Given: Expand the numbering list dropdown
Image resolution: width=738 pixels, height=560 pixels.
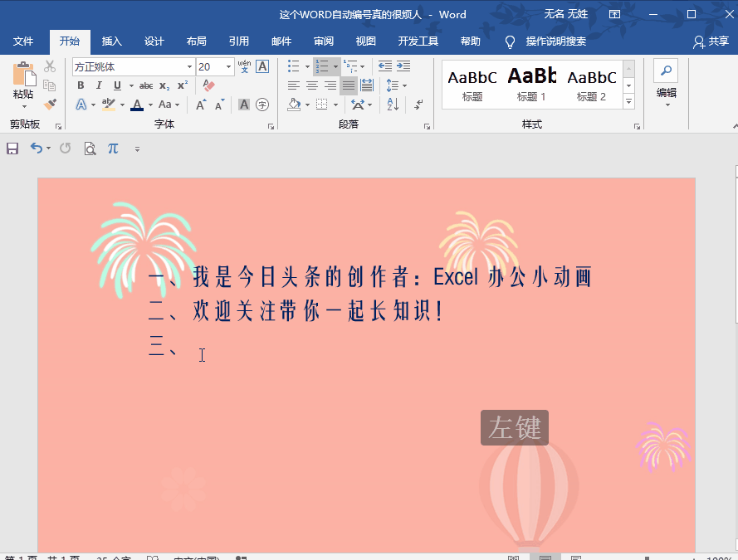Looking at the screenshot, I should tap(335, 66).
